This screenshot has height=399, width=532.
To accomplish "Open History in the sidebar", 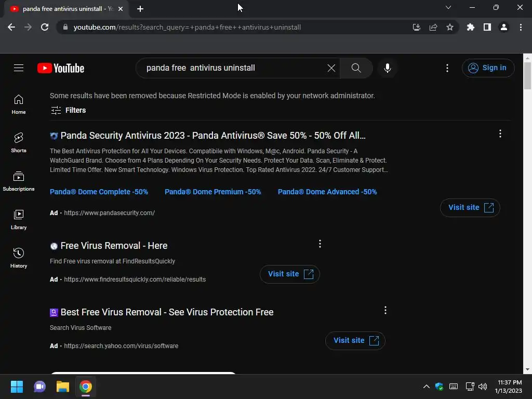I will [19, 258].
